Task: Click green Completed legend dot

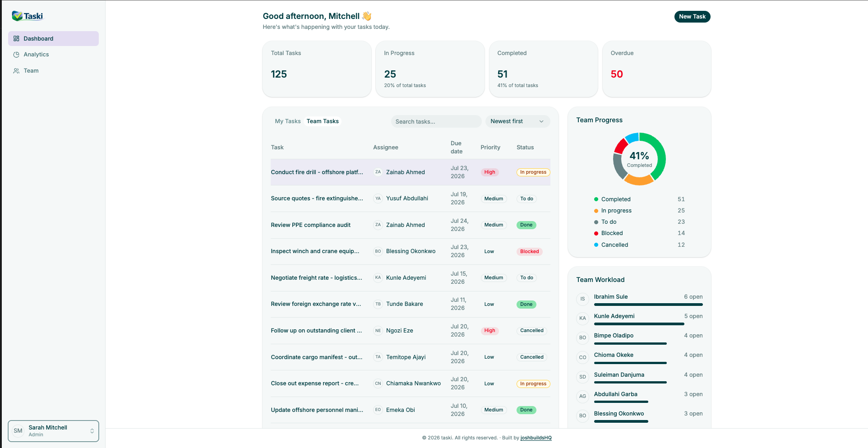Action: [x=596, y=199]
